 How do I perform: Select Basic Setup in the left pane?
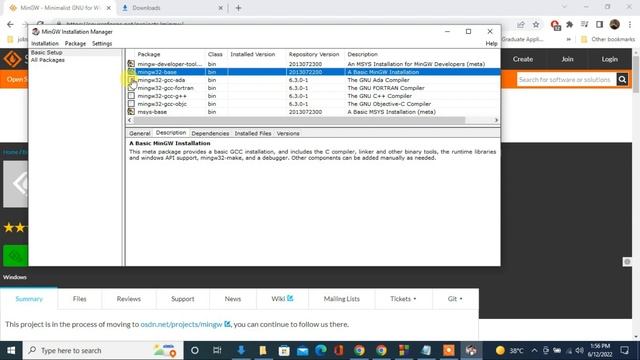point(47,53)
